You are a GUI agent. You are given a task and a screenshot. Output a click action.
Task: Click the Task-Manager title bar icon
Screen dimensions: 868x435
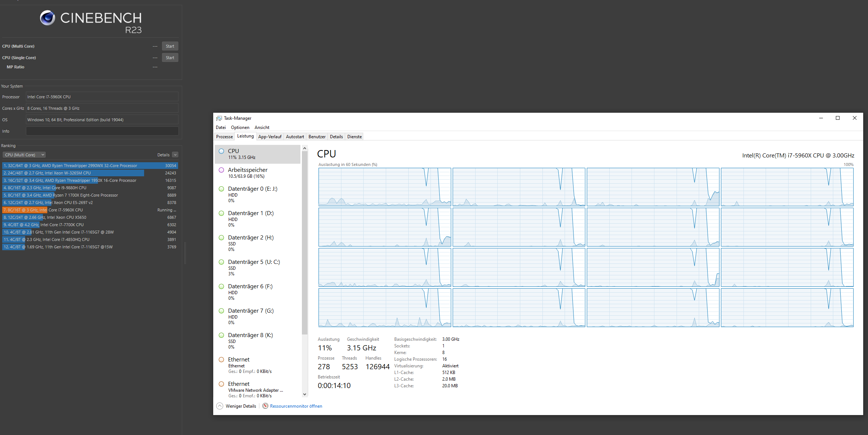pos(219,118)
